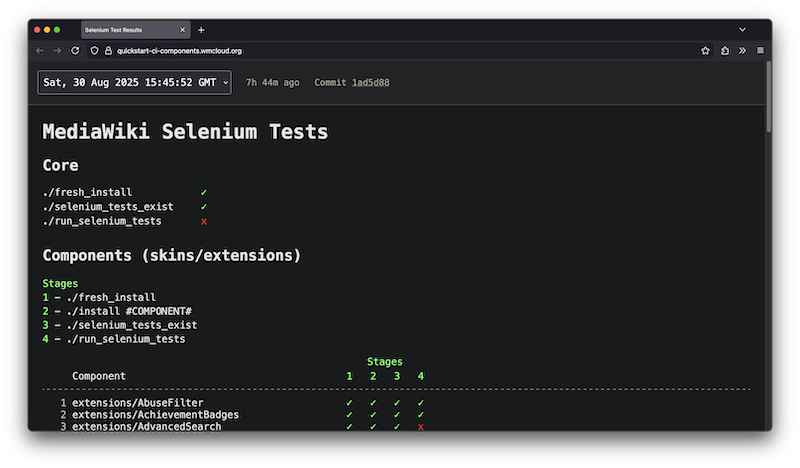Select the Selenium Test Results tab
Viewport: 800px width, 468px height.
135,30
